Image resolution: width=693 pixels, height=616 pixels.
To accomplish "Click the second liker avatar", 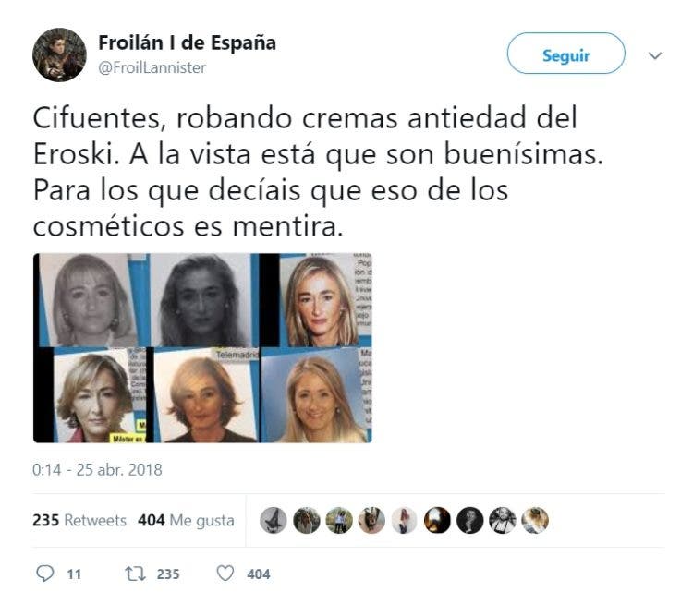I will point(306,520).
